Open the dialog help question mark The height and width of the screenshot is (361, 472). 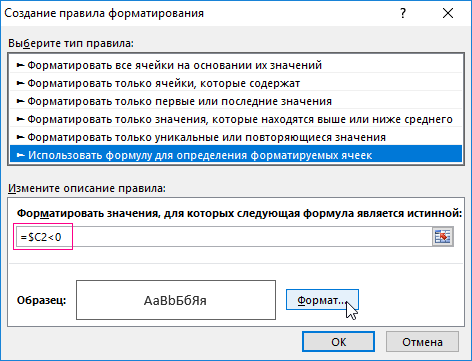point(403,13)
